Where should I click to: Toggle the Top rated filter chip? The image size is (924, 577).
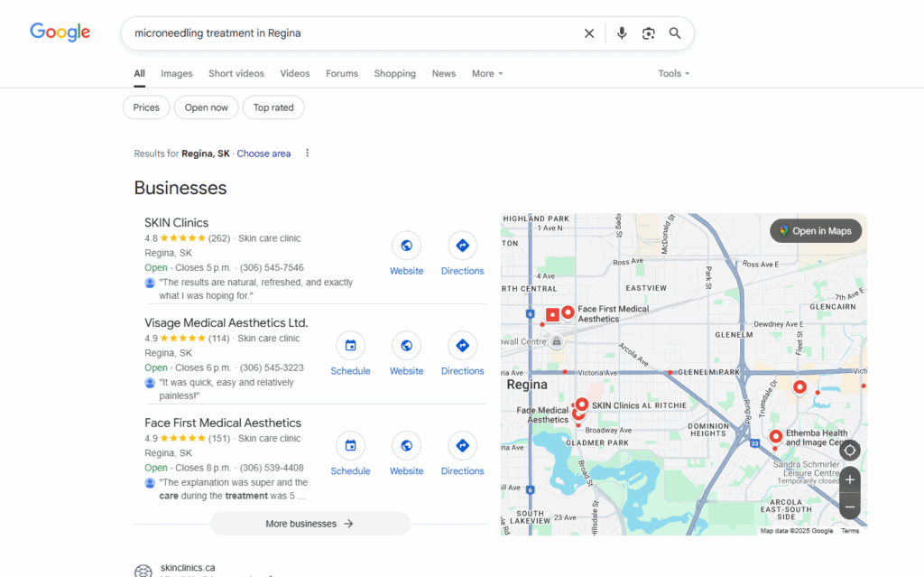[x=273, y=107]
